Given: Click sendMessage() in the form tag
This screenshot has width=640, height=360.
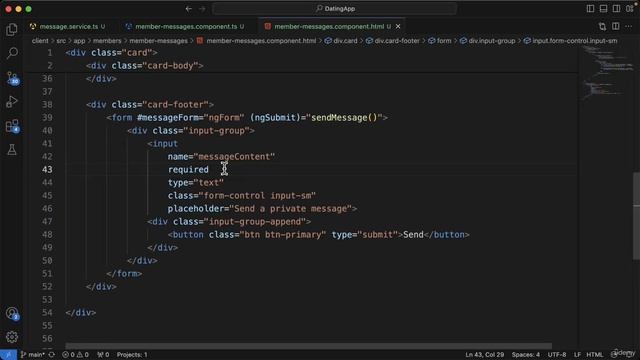Looking at the screenshot, I should pyautogui.click(x=344, y=118).
